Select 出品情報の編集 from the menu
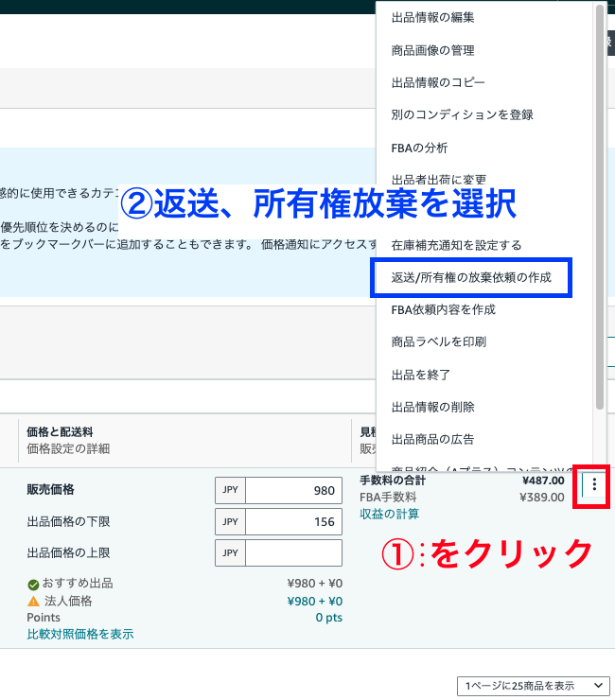The width and height of the screenshot is (615, 700). (x=432, y=18)
